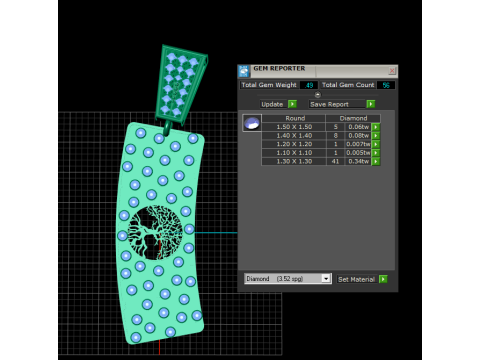The image size is (480, 360).
Task: Click green arrow on the 1.50 X 1.50 row
Action: coord(376,127)
